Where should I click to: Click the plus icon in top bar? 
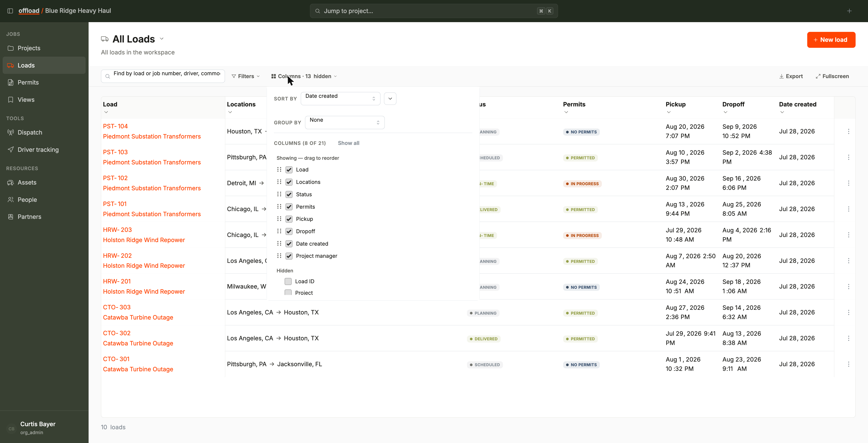pyautogui.click(x=849, y=11)
